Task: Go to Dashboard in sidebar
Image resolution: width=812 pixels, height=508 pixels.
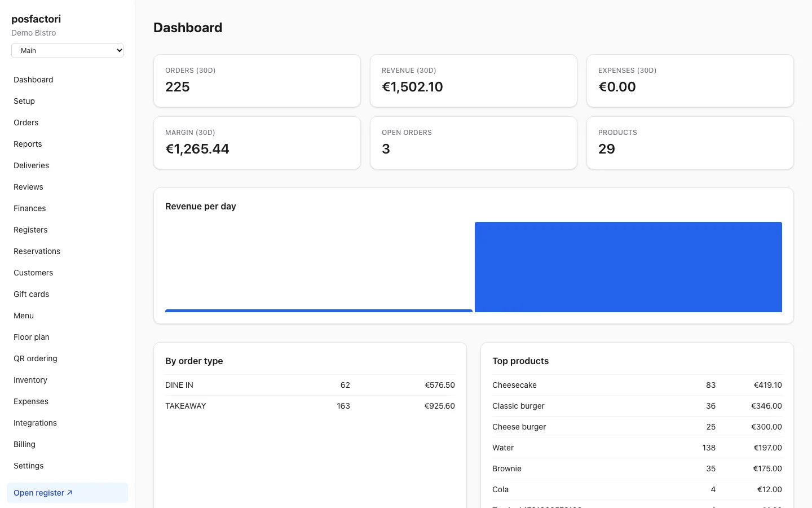Action: point(33,80)
